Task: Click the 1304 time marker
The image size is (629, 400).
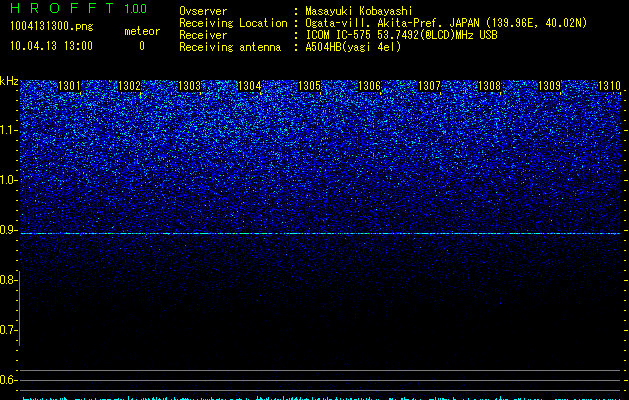Action: [250, 86]
